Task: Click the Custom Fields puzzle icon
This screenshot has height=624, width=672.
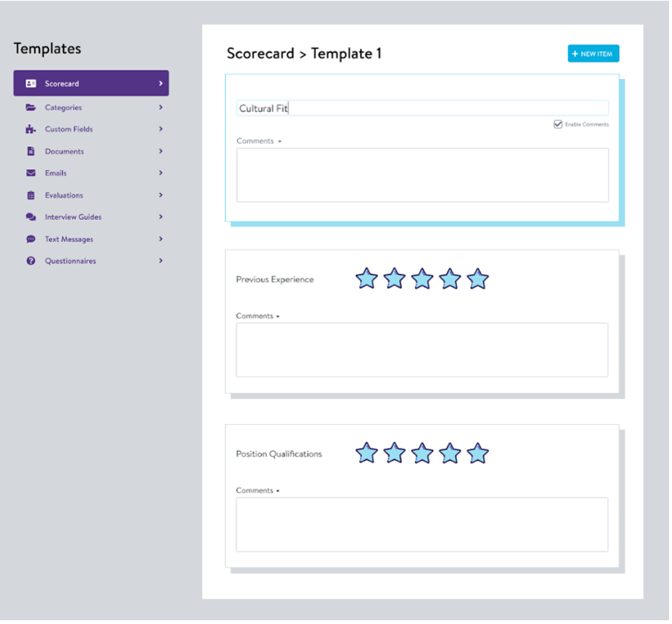Action: (30, 129)
